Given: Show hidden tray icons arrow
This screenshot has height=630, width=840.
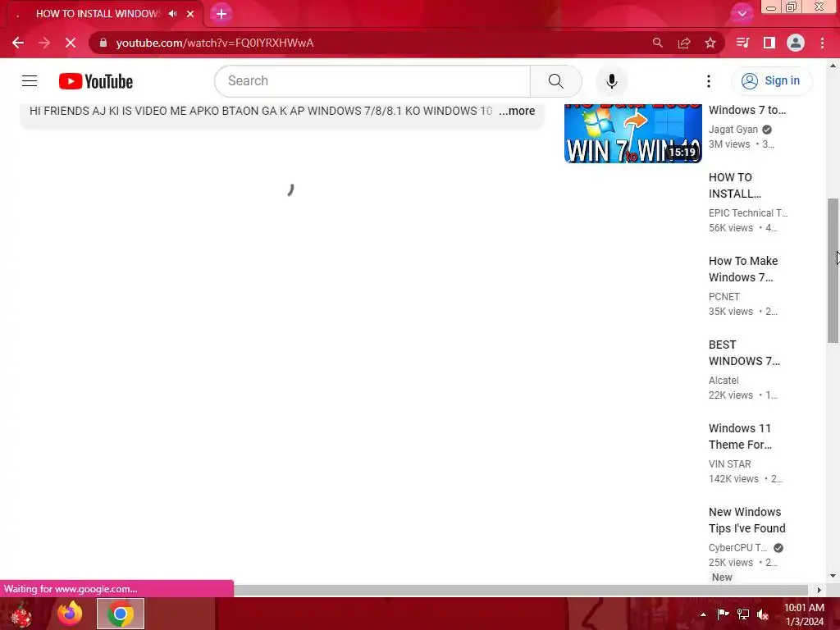Looking at the screenshot, I should (x=703, y=614).
